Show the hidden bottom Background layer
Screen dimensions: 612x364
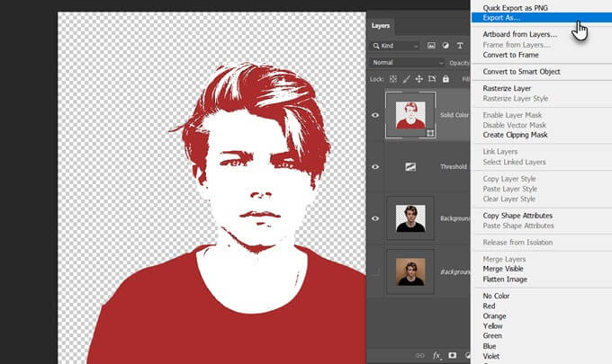[375, 270]
